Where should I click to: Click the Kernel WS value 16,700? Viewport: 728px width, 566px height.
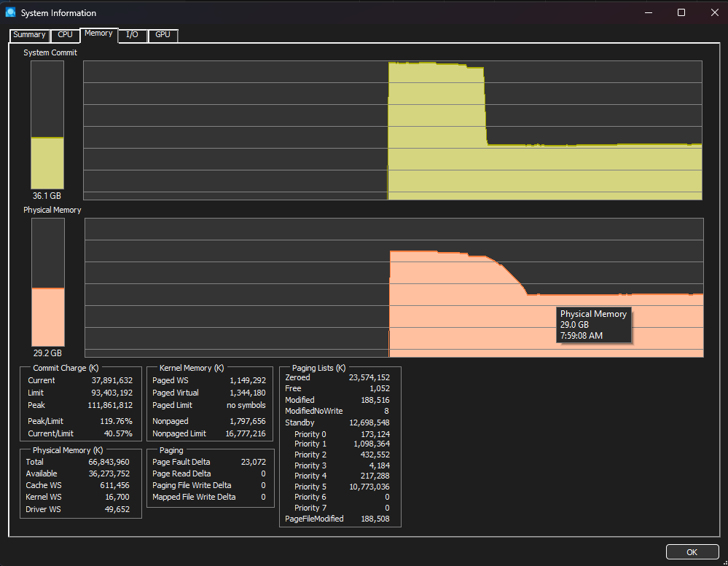tap(117, 497)
